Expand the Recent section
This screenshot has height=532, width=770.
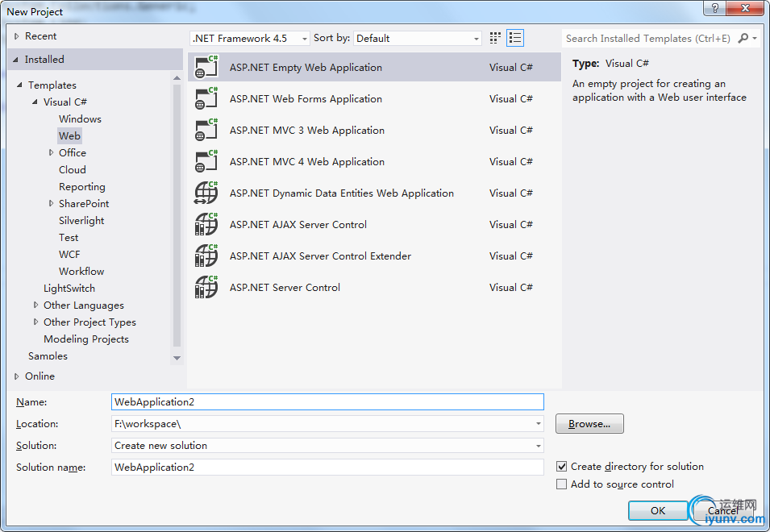(17, 35)
